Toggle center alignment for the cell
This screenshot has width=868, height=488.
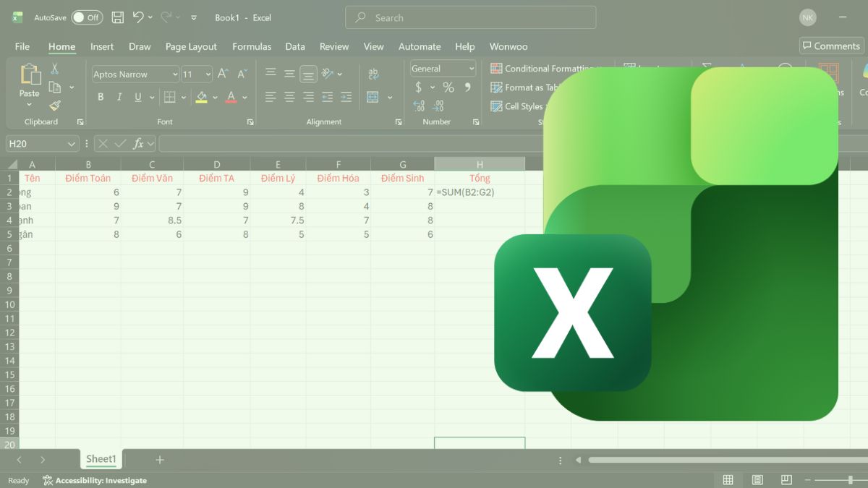click(x=289, y=97)
